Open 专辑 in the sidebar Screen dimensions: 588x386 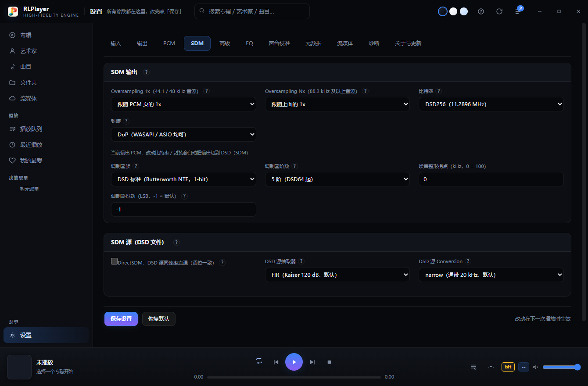click(46, 35)
